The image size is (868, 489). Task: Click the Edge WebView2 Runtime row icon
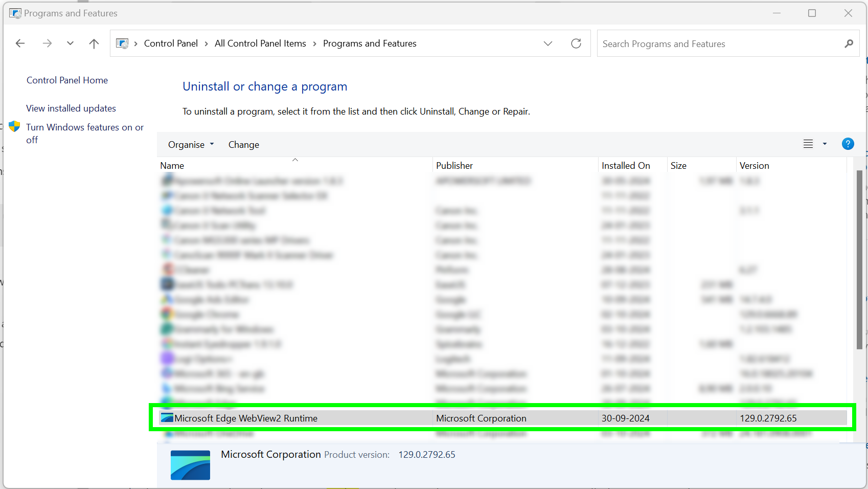[x=167, y=418]
